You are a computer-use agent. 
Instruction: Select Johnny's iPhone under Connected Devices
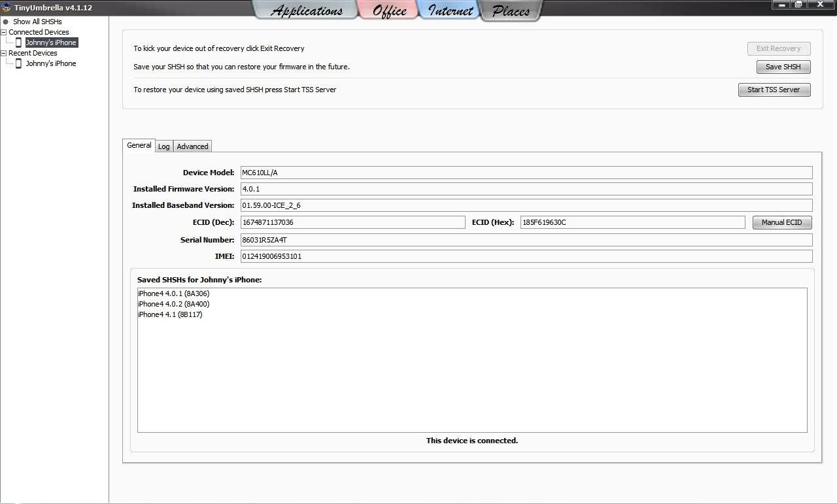click(x=51, y=42)
